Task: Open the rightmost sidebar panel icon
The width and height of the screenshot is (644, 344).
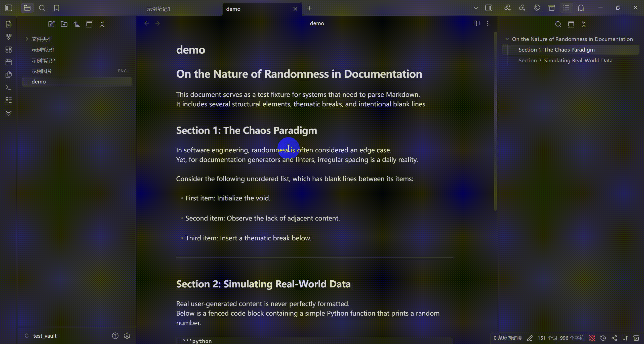Action: pos(581,8)
